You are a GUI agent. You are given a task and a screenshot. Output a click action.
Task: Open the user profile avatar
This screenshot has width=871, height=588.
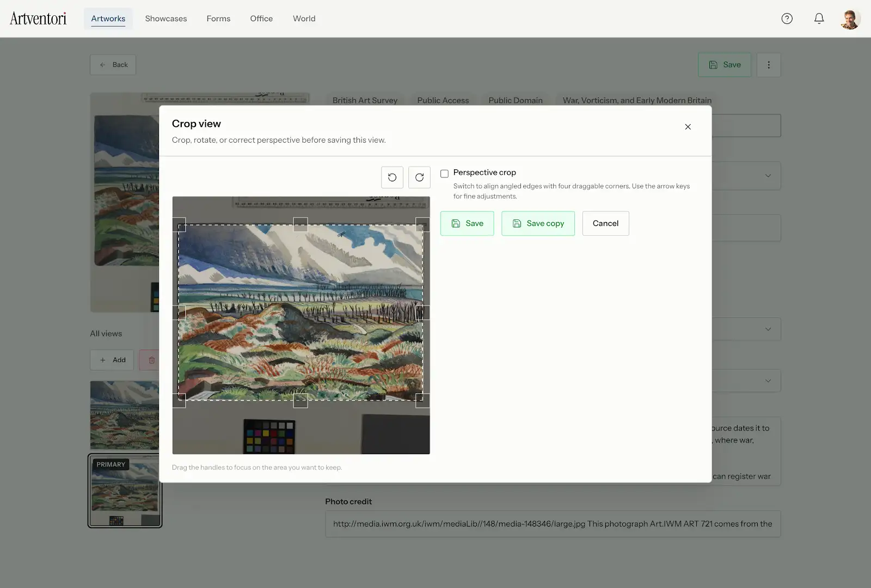point(850,19)
